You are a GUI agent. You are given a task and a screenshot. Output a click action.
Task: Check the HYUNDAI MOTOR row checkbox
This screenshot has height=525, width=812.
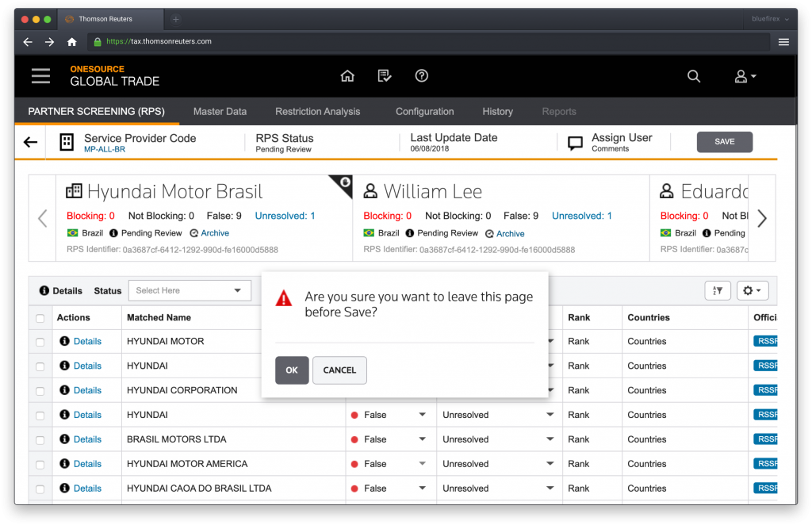[x=40, y=343]
